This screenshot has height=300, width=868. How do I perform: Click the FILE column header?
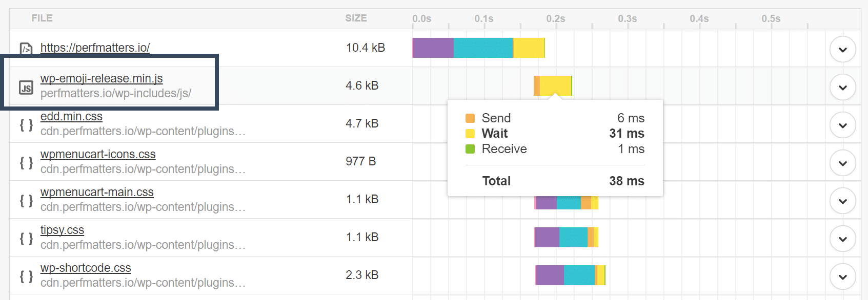tap(41, 18)
